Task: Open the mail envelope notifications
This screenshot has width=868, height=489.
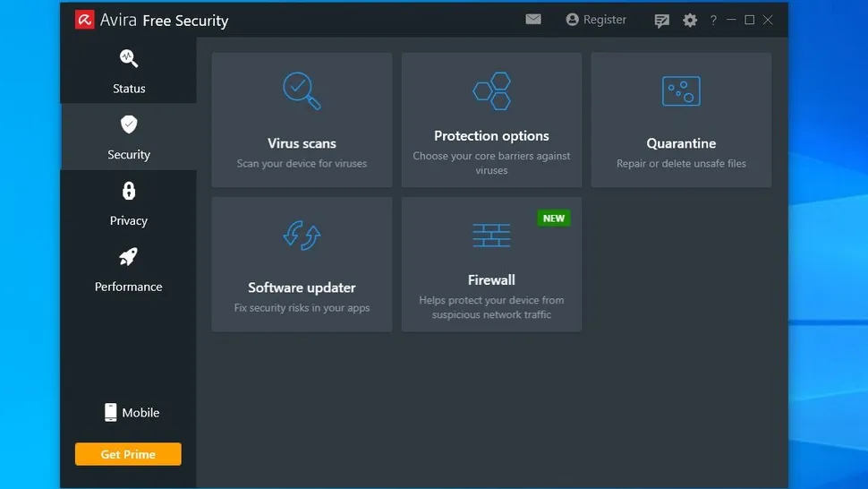Action: pyautogui.click(x=533, y=19)
